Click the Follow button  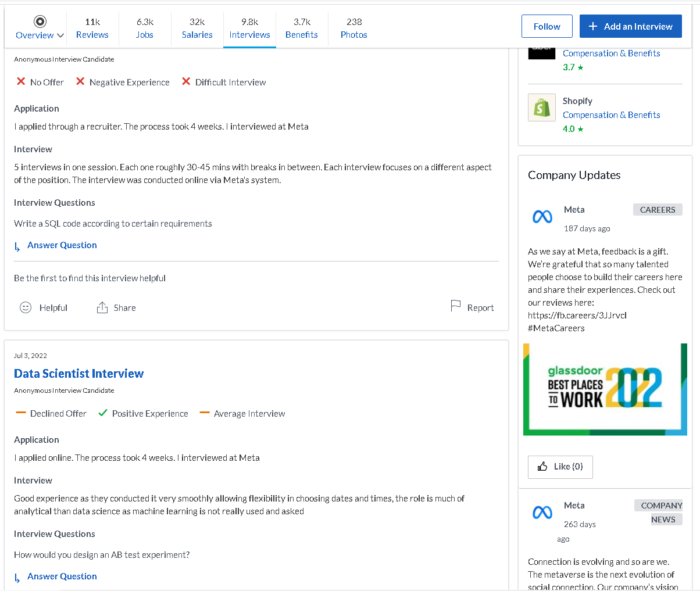point(546,26)
